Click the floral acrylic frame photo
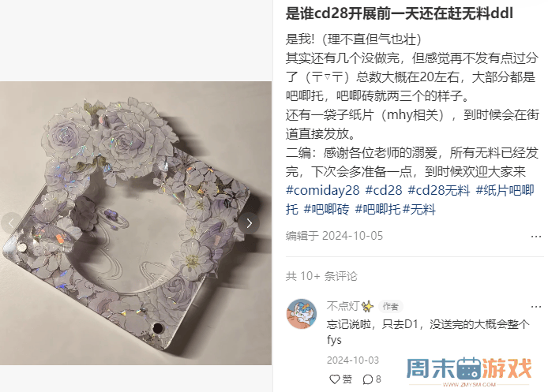 tap(136, 223)
